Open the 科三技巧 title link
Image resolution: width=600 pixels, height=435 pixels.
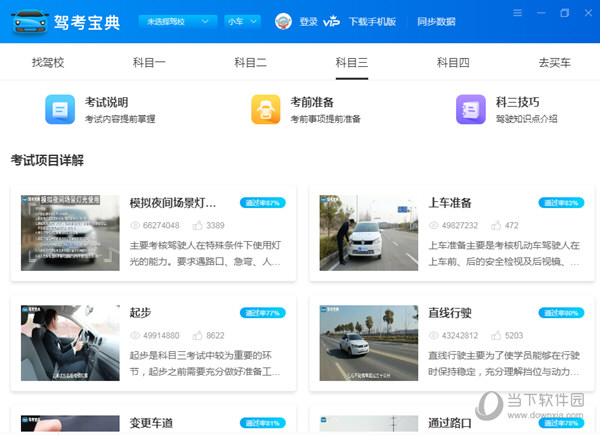(x=517, y=103)
